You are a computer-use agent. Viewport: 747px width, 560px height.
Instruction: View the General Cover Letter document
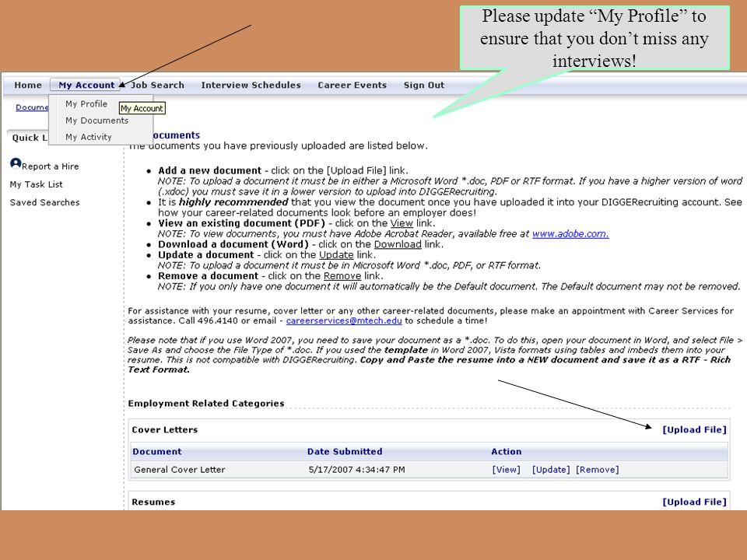506,470
